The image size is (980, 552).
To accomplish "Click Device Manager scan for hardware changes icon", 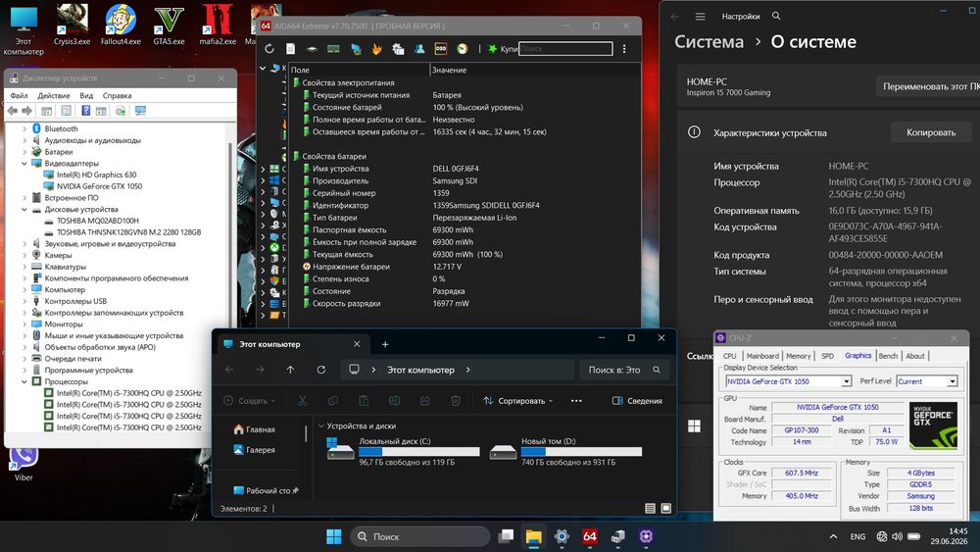I will point(120,111).
